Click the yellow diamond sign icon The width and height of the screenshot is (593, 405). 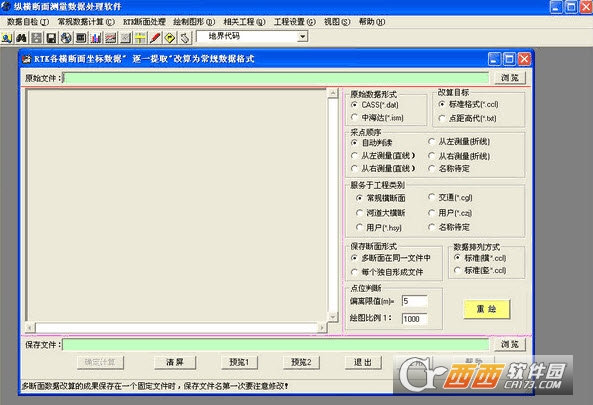170,37
